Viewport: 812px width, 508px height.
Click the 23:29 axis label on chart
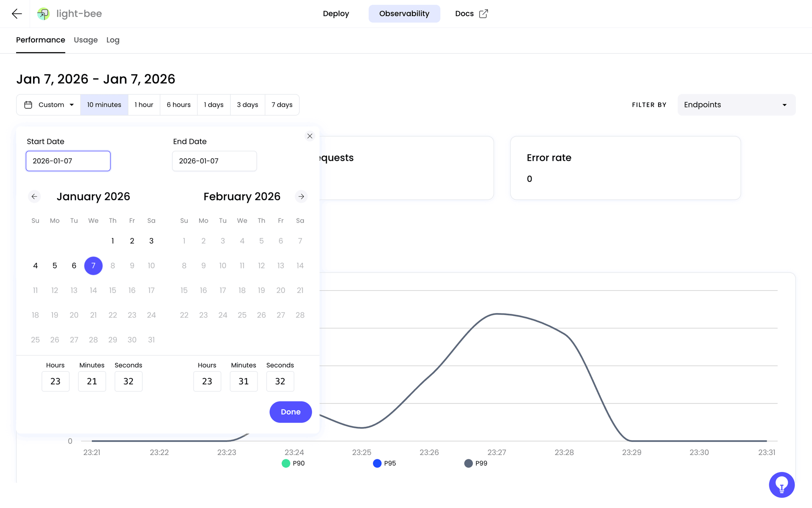pos(631,452)
